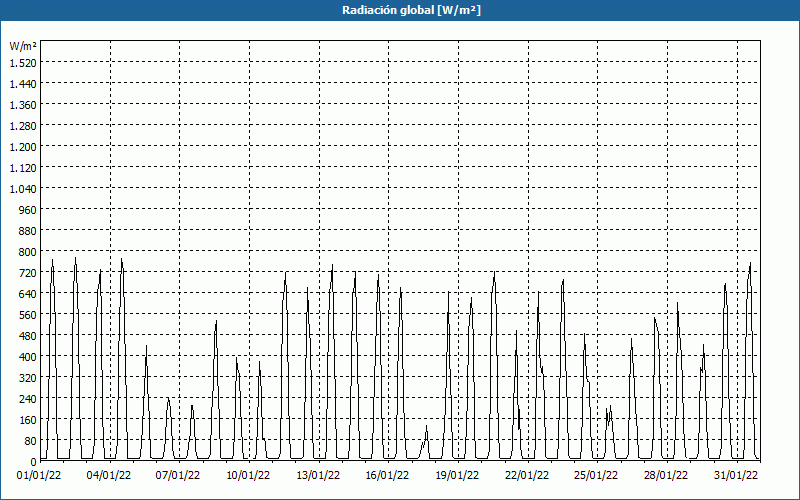
Task: Click the 04/01/22 date label
Action: pos(109,476)
